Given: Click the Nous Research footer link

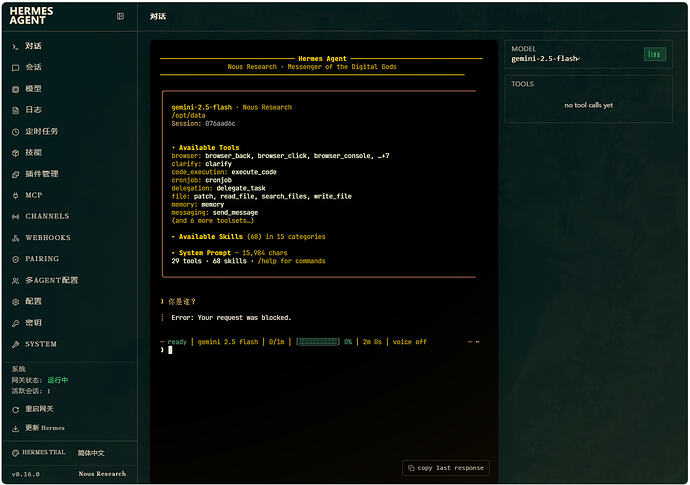Looking at the screenshot, I should (x=102, y=474).
